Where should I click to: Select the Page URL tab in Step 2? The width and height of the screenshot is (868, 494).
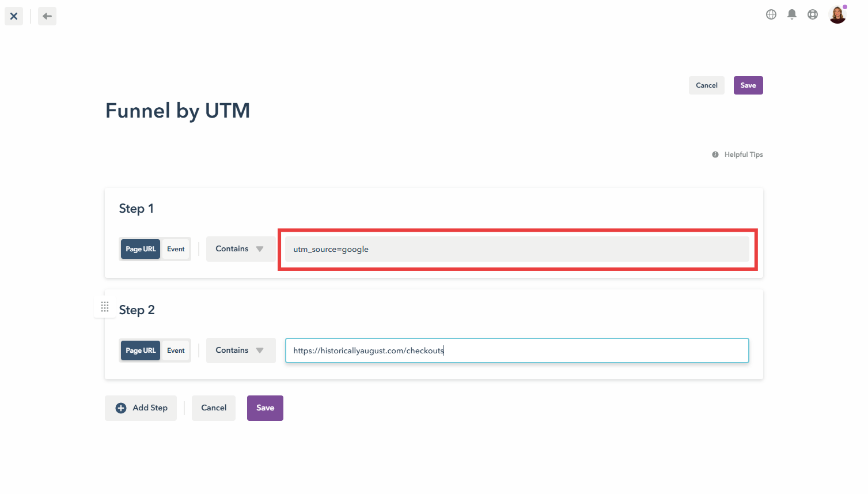[140, 350]
